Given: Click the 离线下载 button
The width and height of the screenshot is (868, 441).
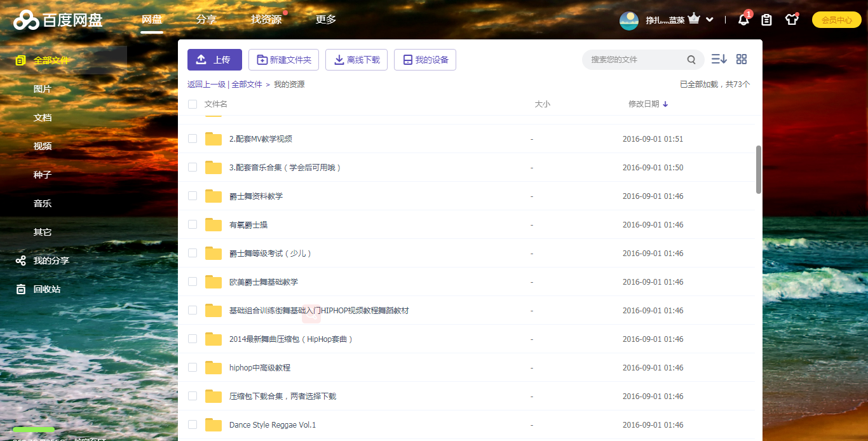Looking at the screenshot, I should tap(356, 60).
